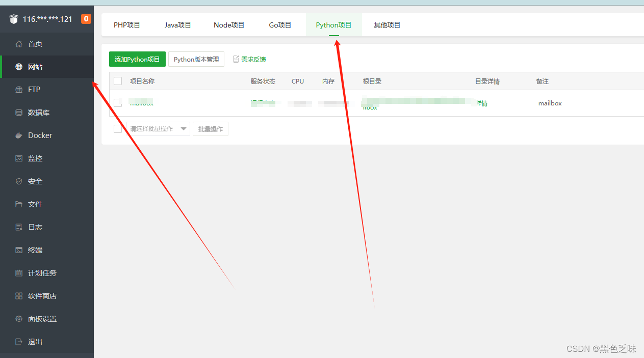Viewport: 644px width, 358px height.
Task: Open the 安全 shield icon
Action: click(x=19, y=181)
